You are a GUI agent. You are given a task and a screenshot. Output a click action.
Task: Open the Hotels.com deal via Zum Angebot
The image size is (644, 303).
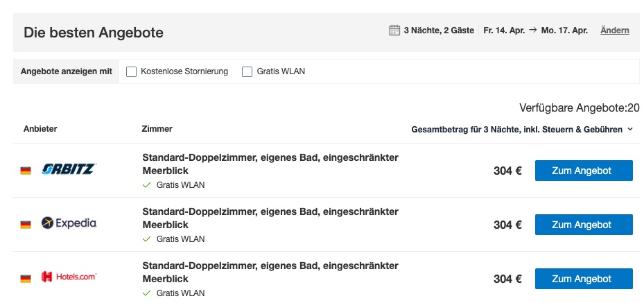(584, 279)
